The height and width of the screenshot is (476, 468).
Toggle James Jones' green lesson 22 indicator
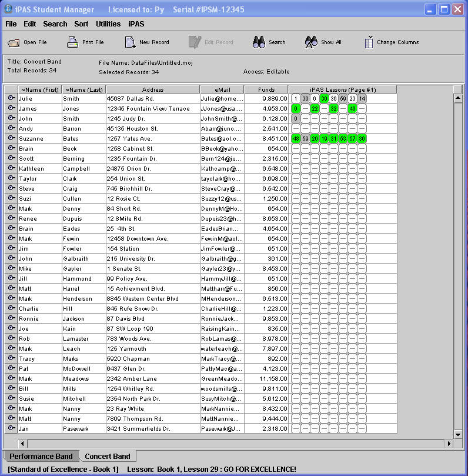click(315, 109)
